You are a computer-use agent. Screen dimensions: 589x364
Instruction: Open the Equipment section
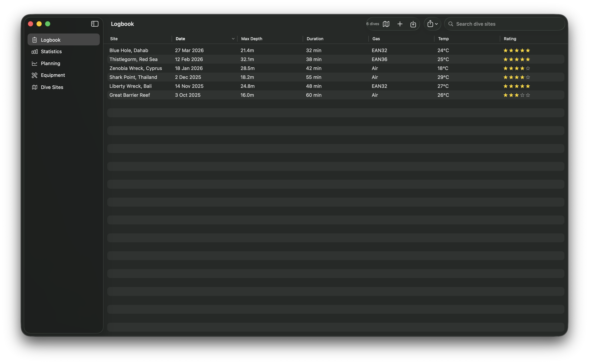(53, 75)
